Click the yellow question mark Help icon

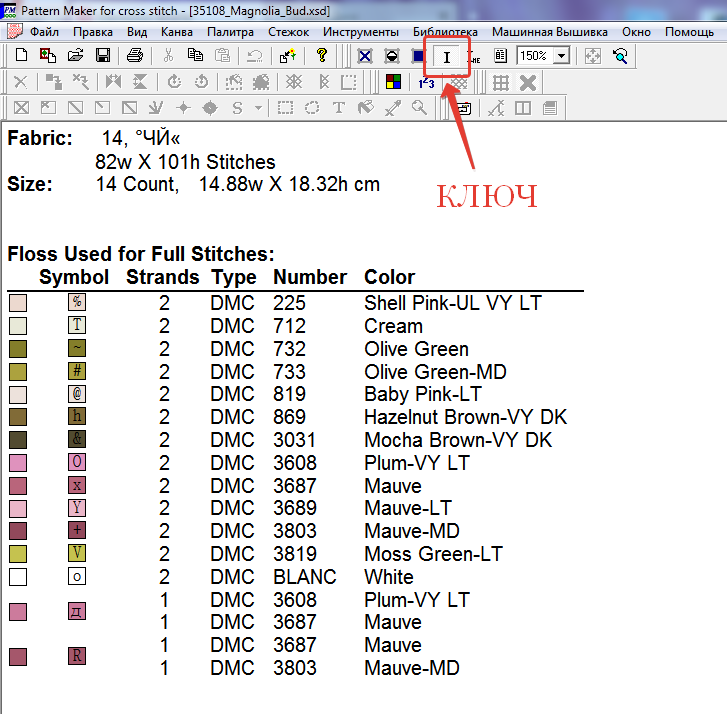click(x=321, y=56)
